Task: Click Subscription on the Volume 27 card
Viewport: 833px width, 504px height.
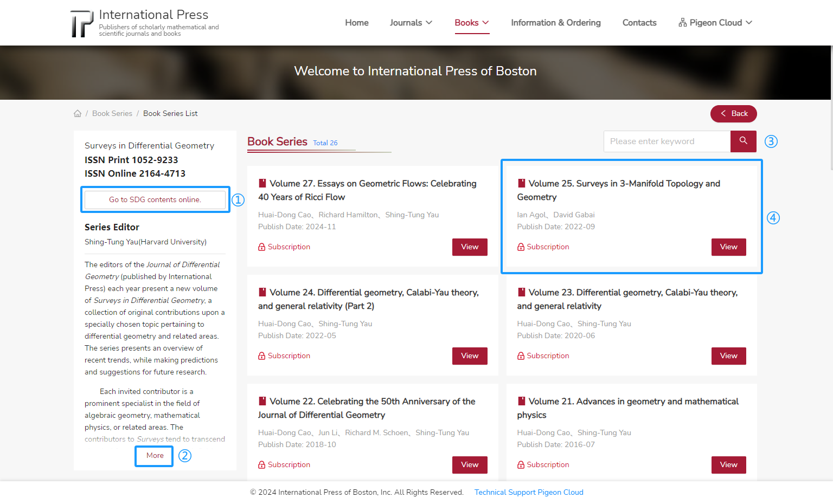Action: tap(289, 247)
